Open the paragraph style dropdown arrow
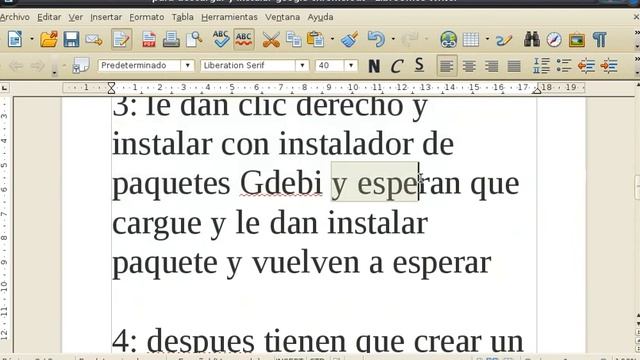640x360 pixels. [187, 65]
